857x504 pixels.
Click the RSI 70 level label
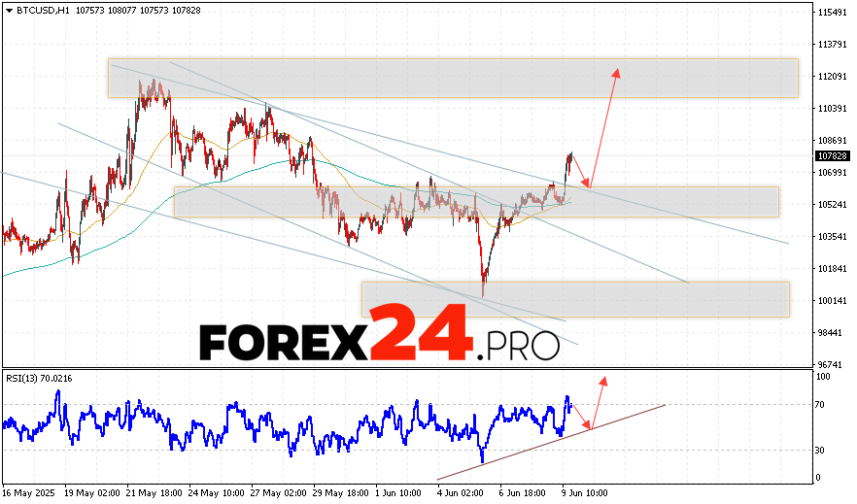pos(822,404)
